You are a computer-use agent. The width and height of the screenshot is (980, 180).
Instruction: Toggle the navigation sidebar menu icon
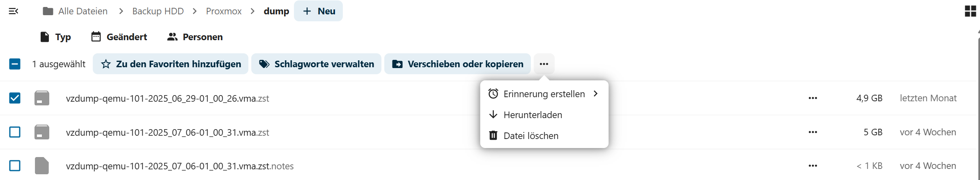click(x=14, y=11)
